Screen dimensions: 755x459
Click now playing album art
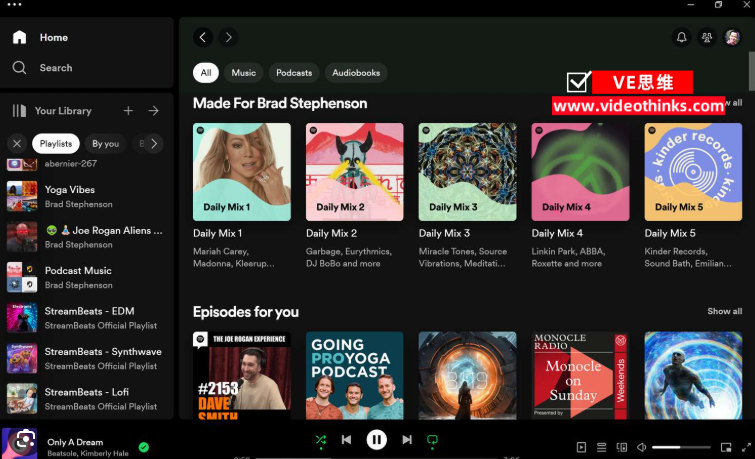coord(19,444)
